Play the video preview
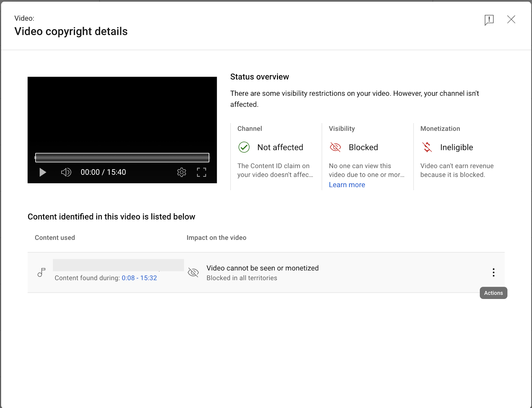Screen dimensions: 532x408 [43, 172]
